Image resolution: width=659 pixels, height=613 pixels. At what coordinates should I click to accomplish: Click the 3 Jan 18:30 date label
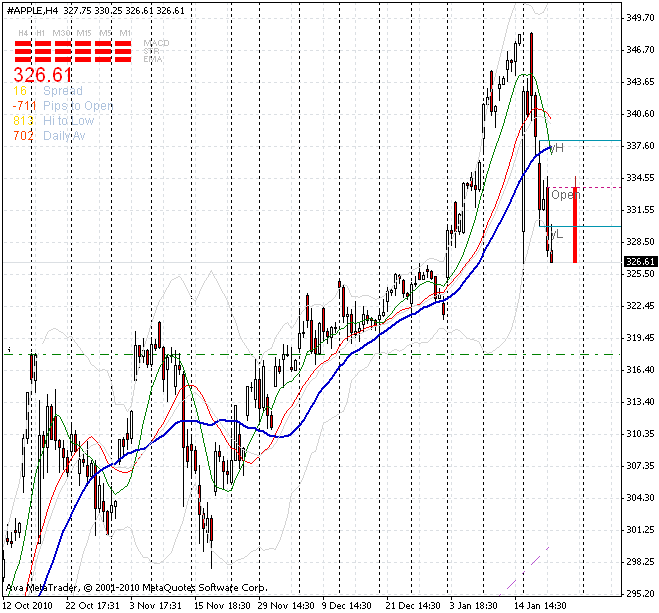pos(473,606)
